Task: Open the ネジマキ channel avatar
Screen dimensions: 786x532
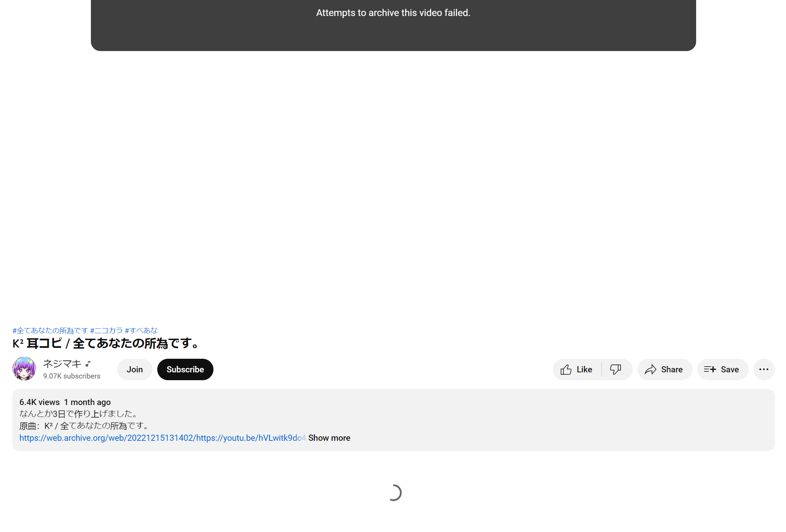Action: pos(24,369)
